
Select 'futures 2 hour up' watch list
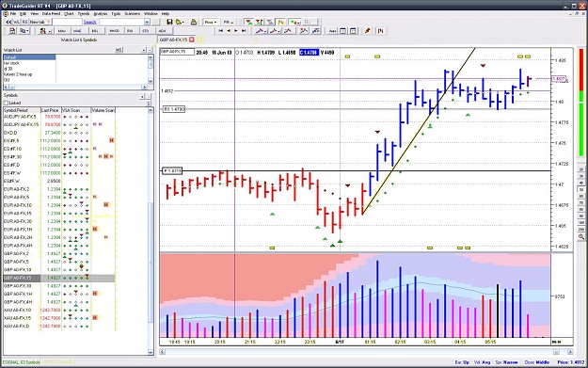[18, 74]
